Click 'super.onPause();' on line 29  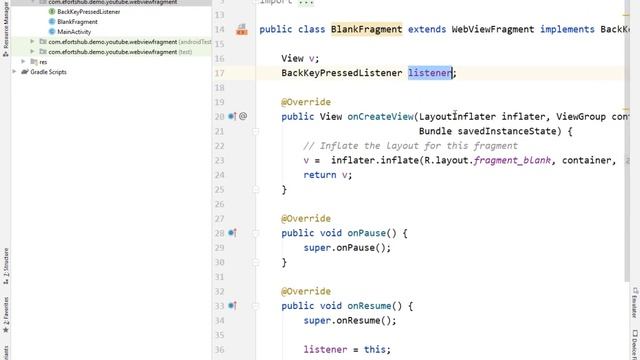[347, 248]
